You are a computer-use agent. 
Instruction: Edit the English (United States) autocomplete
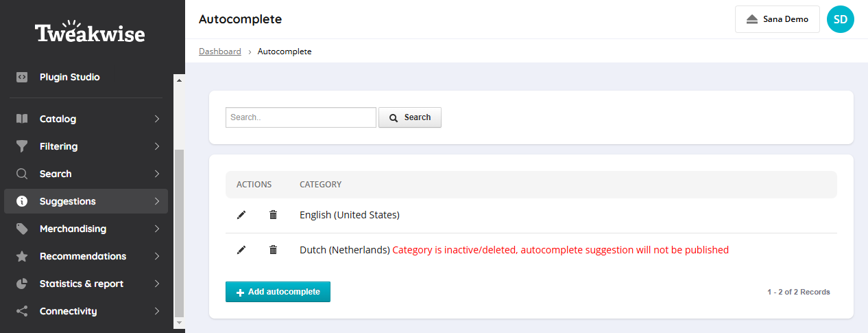coord(241,215)
